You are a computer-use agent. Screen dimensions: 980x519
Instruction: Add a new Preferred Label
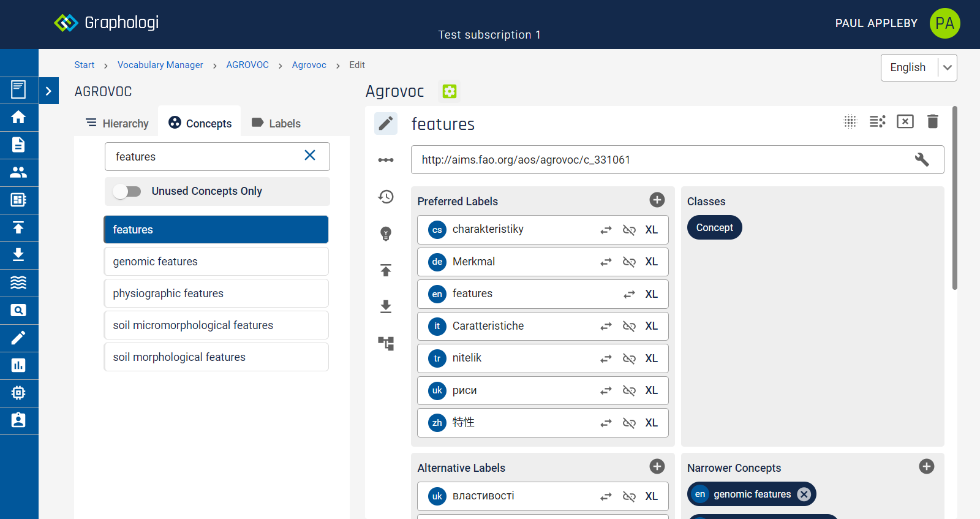pyautogui.click(x=657, y=200)
